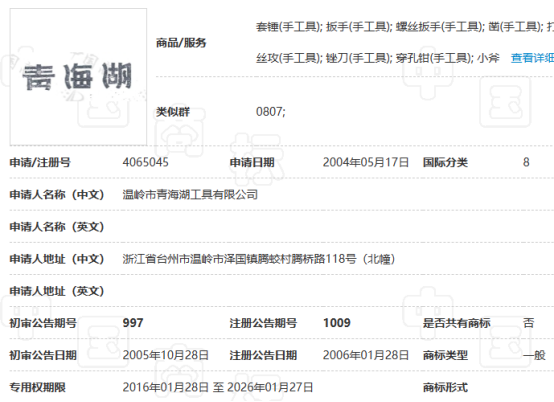Click the similar group value 0807;
554x402 pixels.
click(x=271, y=112)
